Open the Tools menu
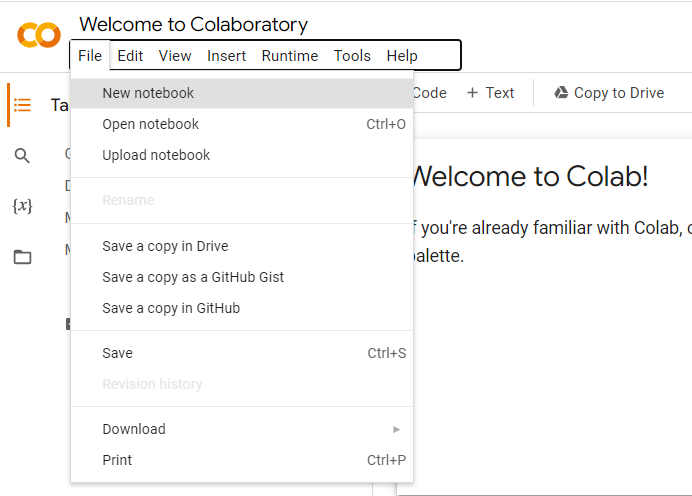The image size is (692, 496). [352, 56]
